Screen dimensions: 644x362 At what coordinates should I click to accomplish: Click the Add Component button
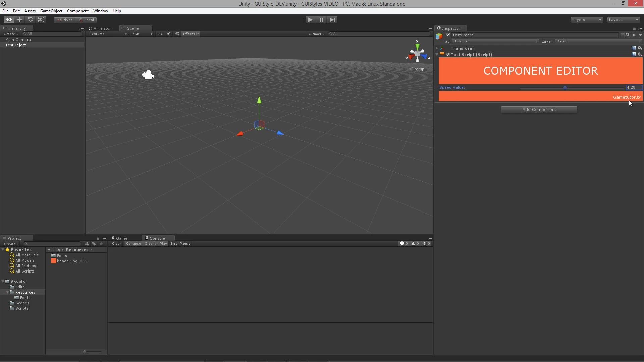pyautogui.click(x=539, y=110)
